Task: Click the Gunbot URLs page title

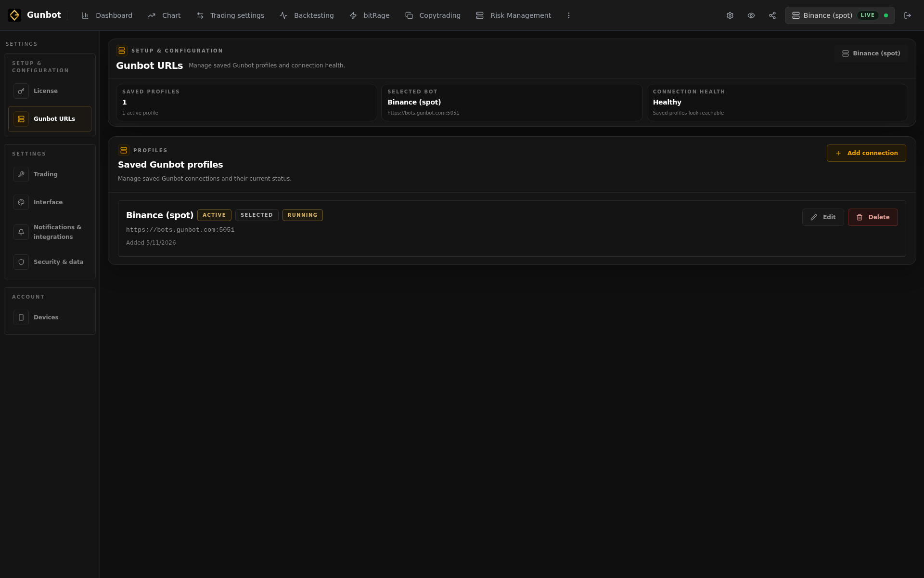Action: 150,66
